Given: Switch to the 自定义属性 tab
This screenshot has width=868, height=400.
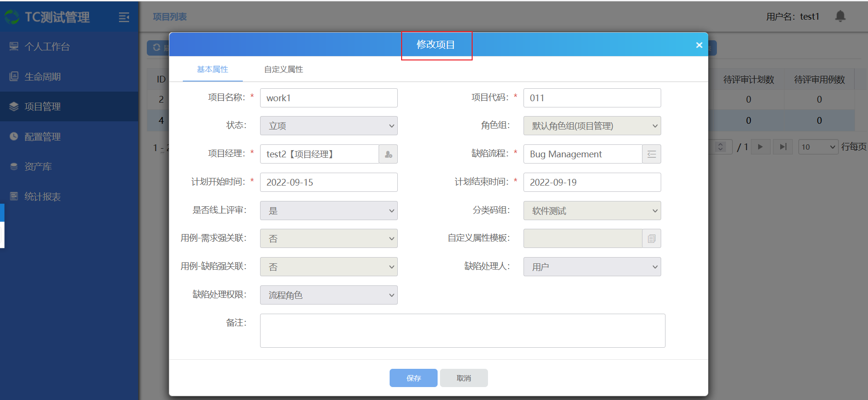Looking at the screenshot, I should [284, 70].
